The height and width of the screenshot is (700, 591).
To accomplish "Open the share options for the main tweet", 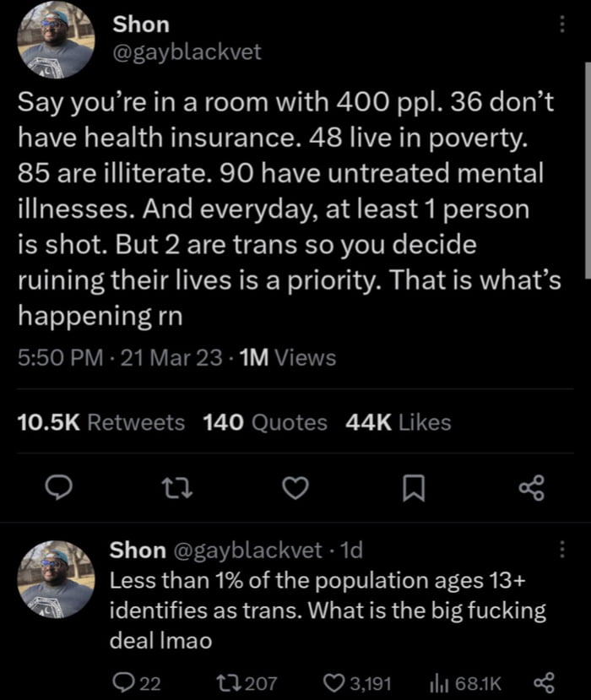I will [x=531, y=488].
